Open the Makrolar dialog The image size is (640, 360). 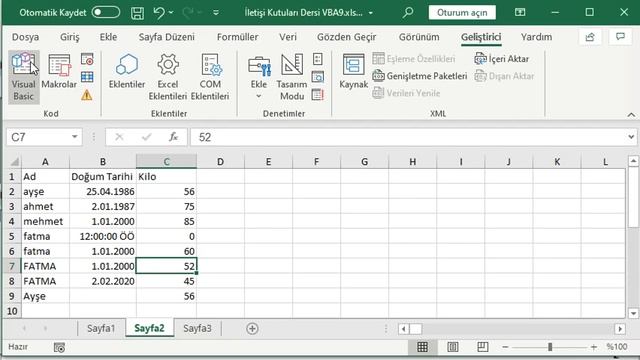coord(59,71)
